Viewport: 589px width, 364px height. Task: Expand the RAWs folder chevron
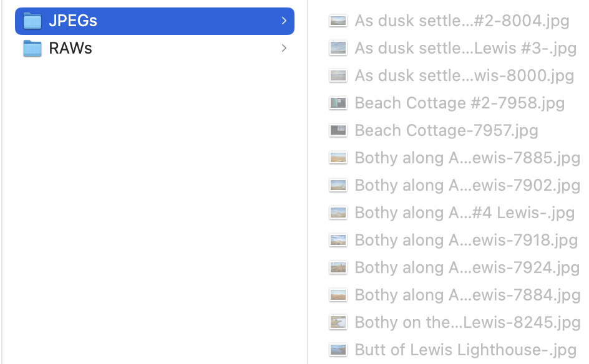point(284,48)
